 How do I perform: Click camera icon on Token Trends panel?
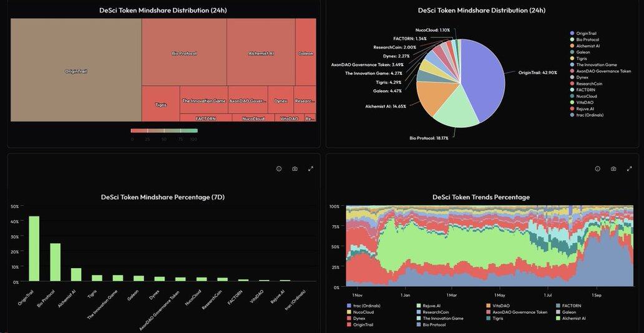point(613,169)
